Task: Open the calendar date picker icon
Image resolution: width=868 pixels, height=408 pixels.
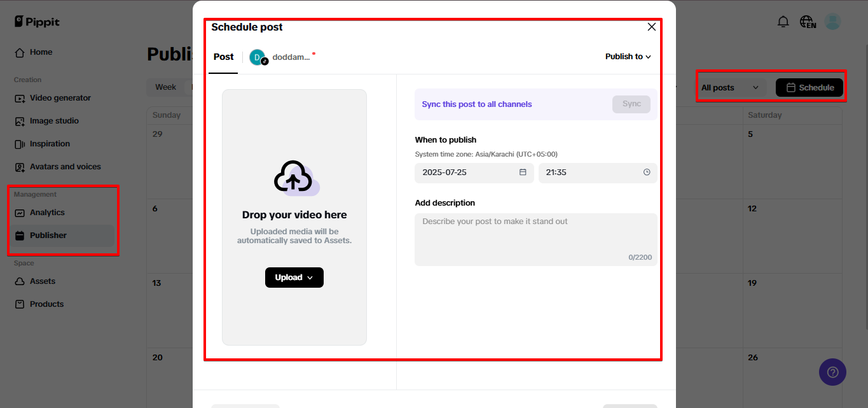Action: [x=523, y=172]
